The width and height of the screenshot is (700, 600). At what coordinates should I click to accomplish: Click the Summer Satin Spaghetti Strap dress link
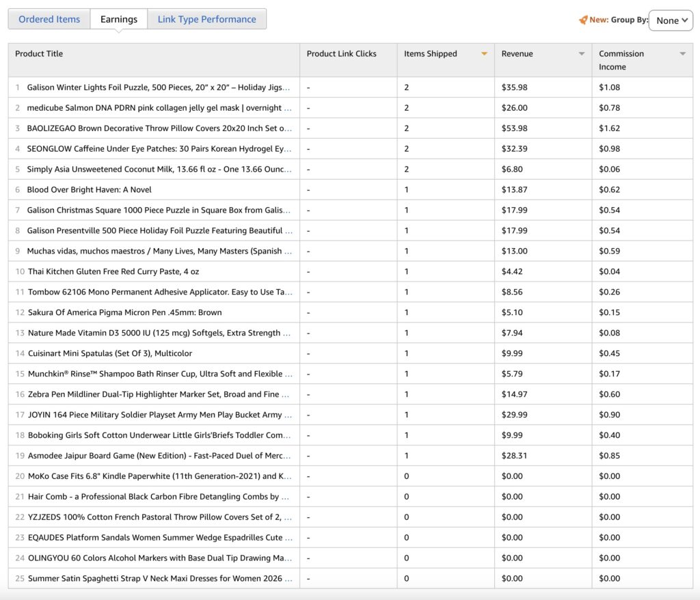[x=160, y=579]
